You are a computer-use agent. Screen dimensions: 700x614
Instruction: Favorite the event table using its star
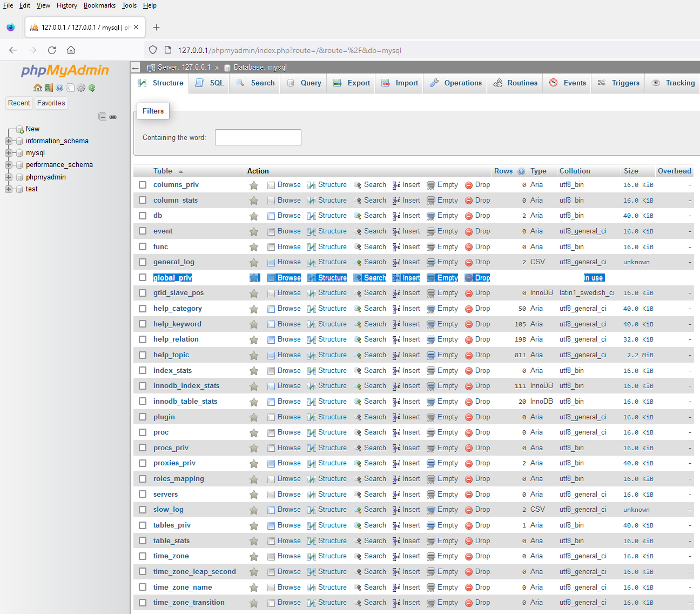254,231
